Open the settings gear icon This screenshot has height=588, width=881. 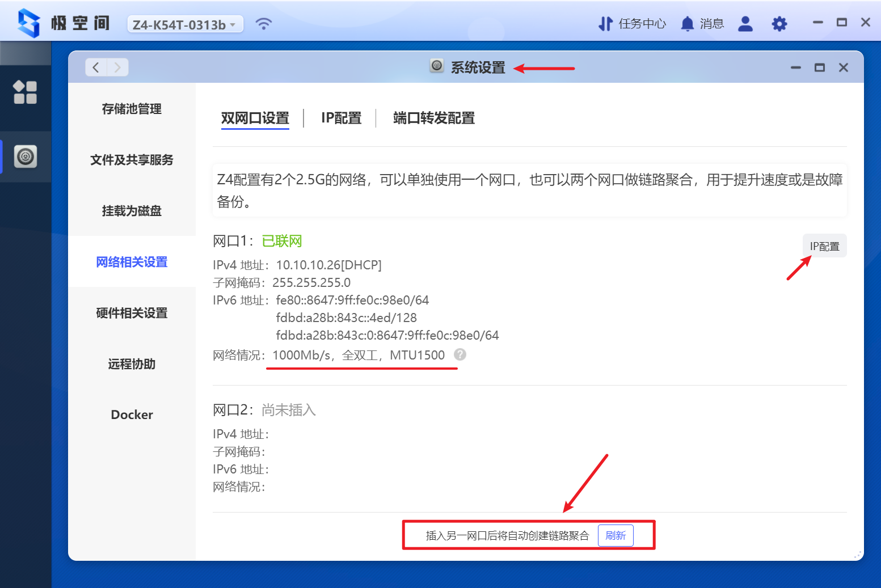click(x=779, y=23)
